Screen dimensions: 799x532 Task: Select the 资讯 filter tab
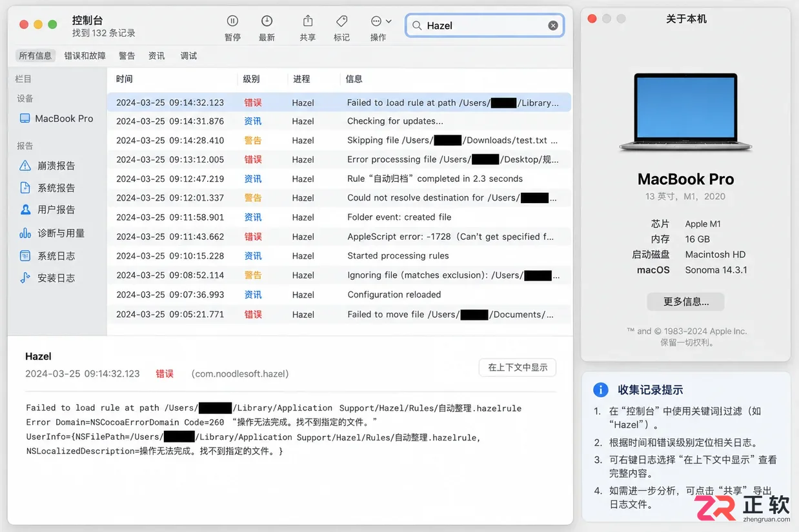pos(157,56)
